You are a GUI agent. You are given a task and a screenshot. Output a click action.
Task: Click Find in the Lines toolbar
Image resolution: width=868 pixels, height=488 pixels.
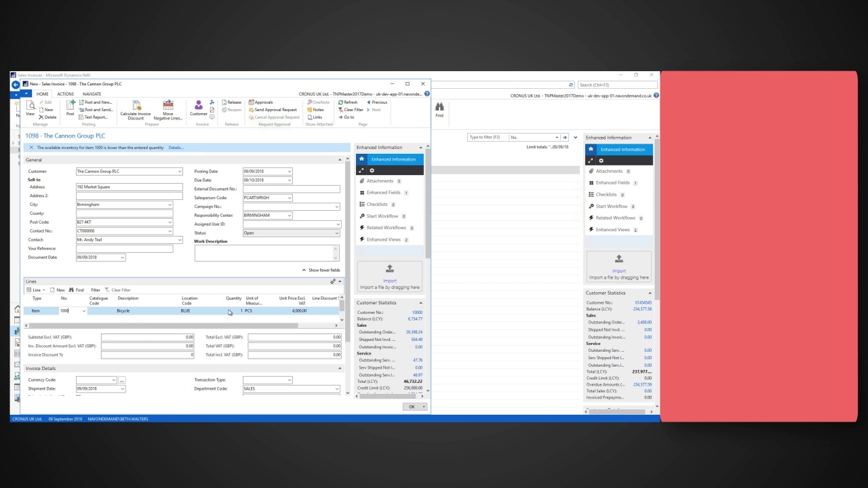(75, 289)
